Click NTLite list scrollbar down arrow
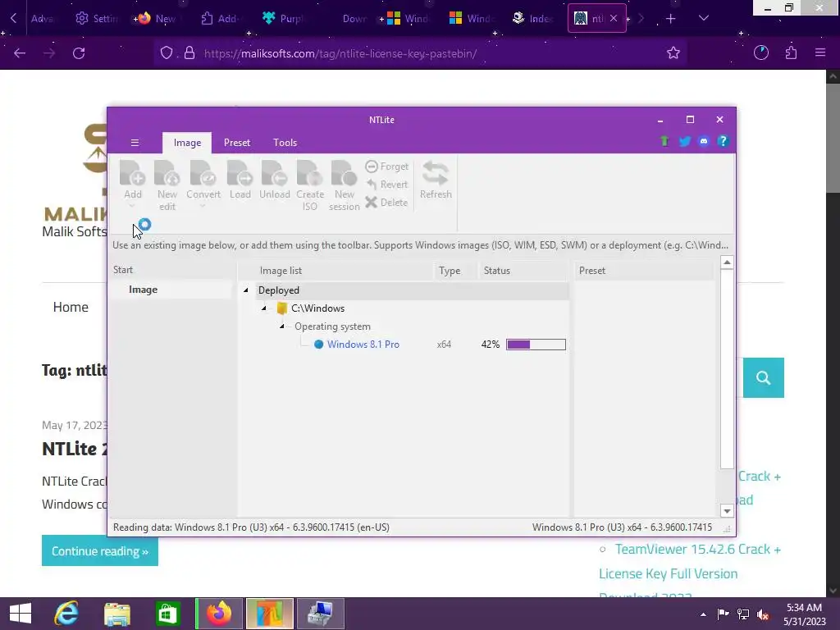 727,511
